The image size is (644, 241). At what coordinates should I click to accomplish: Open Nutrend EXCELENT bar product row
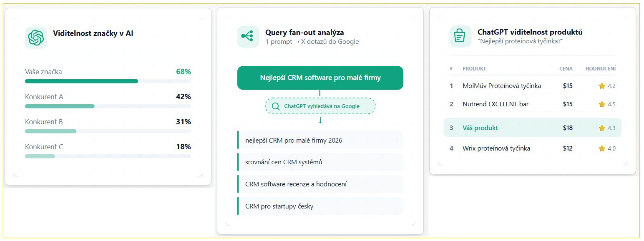(x=532, y=104)
